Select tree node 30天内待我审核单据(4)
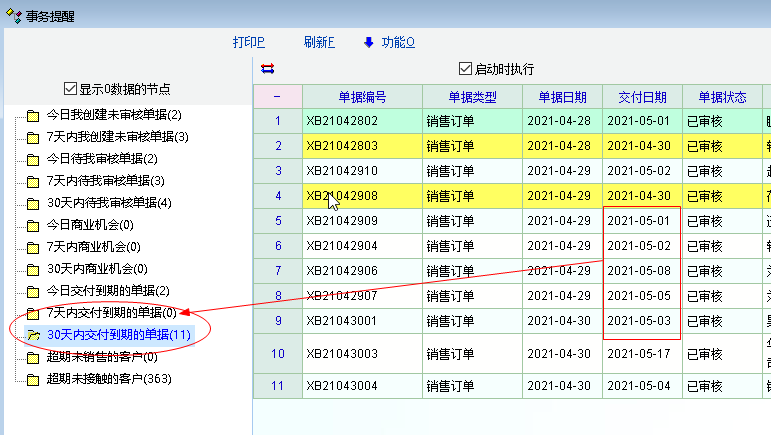This screenshot has height=435, width=771. [109, 203]
